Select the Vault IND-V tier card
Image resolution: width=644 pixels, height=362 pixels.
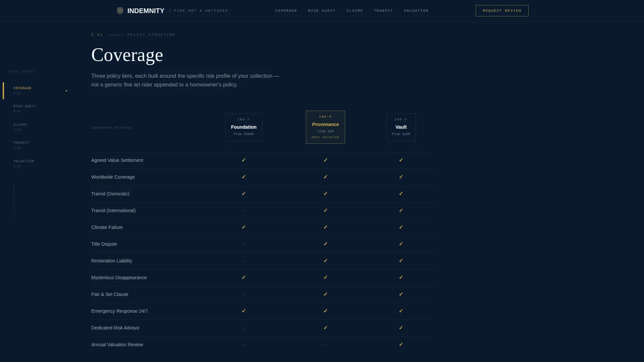click(401, 127)
